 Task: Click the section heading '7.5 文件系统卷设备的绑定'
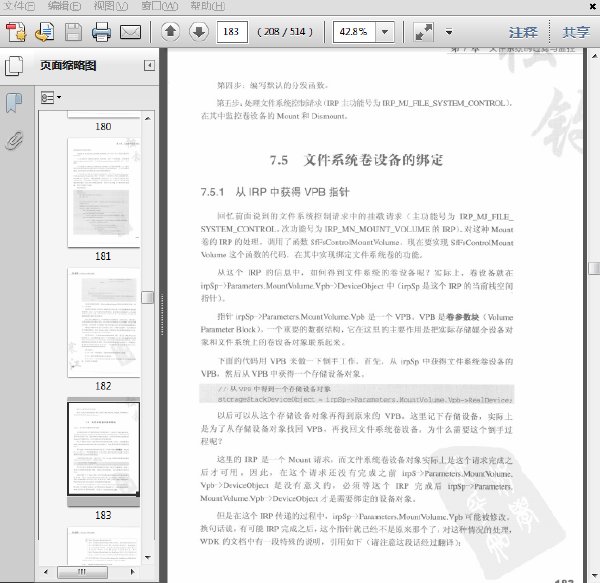[x=356, y=160]
